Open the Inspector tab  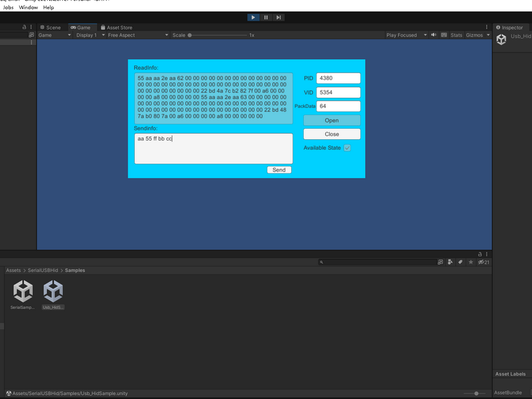(x=509, y=27)
